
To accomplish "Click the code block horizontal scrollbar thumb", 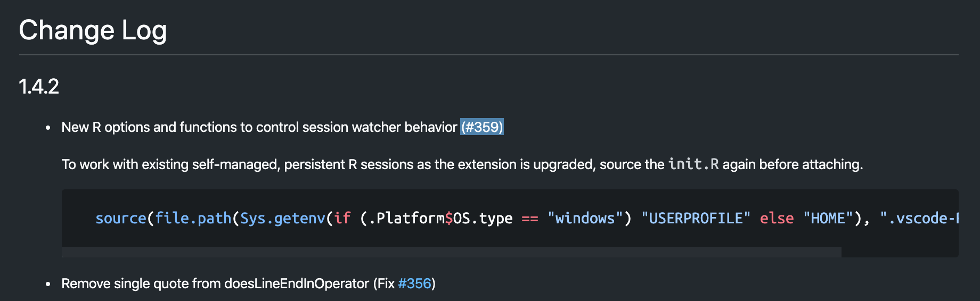I will [451, 252].
